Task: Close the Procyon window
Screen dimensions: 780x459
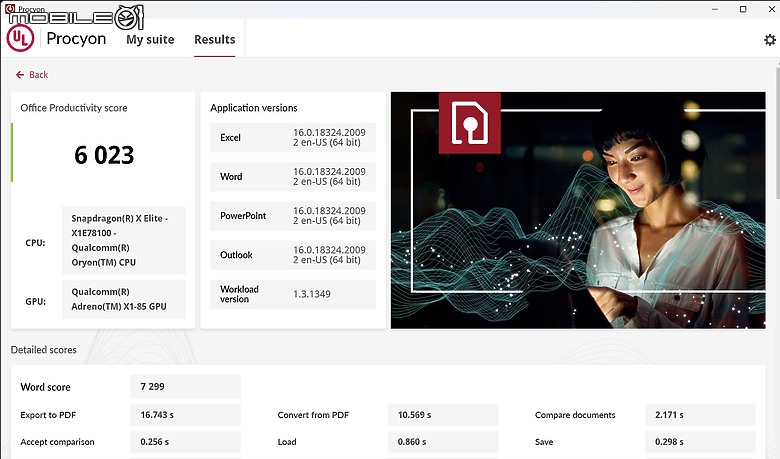Action: tap(772, 9)
